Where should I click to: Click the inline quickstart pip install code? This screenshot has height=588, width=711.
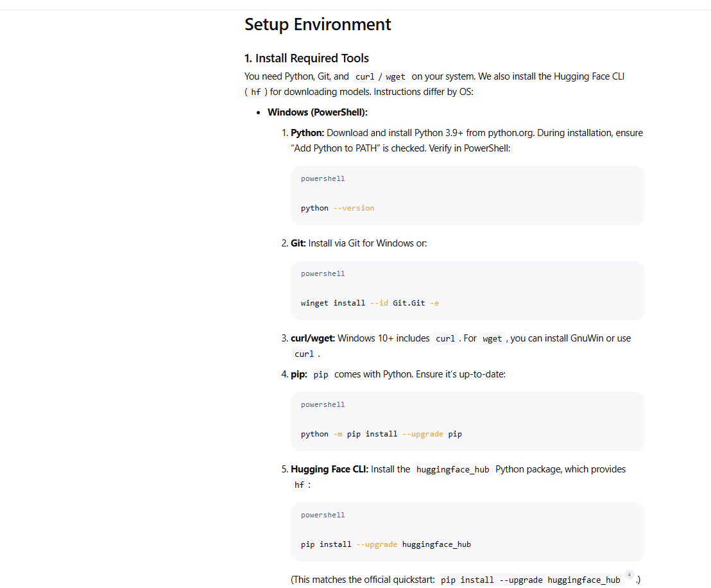click(x=530, y=580)
